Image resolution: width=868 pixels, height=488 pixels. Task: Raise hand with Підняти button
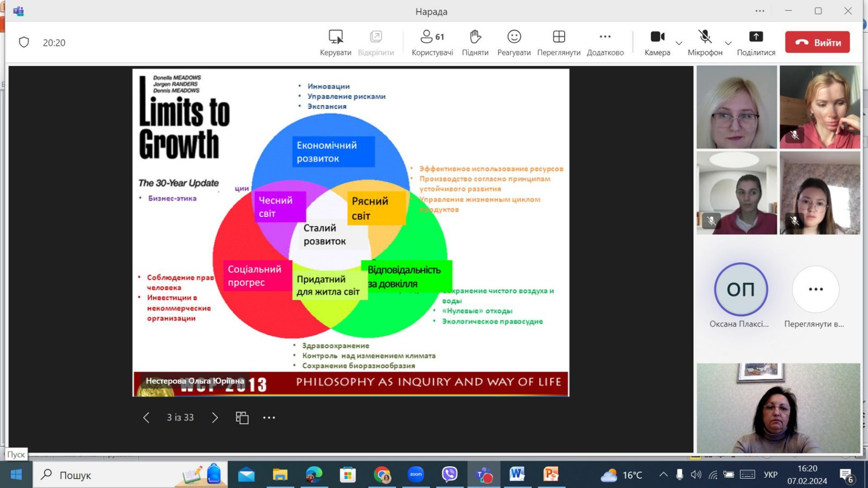(475, 42)
